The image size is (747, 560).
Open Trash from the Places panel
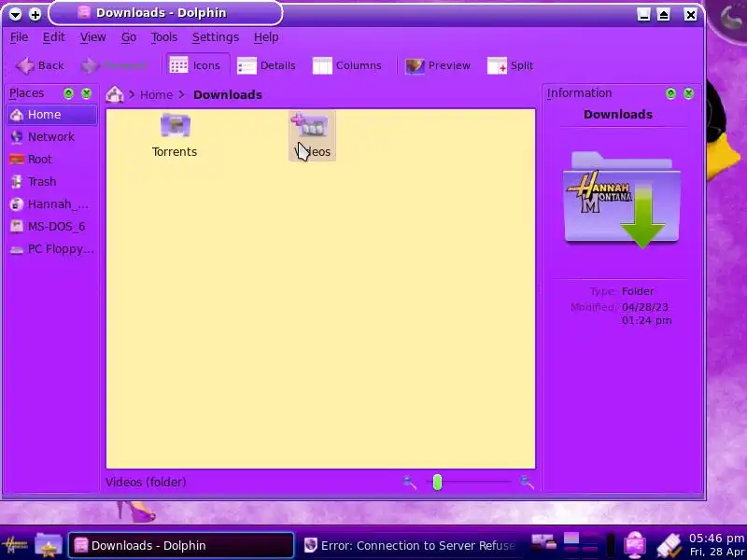(x=51, y=182)
